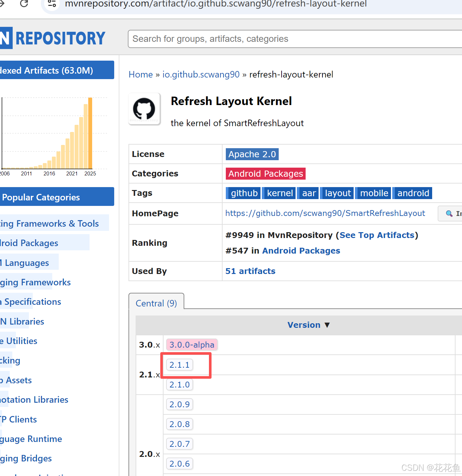Click the search magnifier icon beside HomePage

449,213
